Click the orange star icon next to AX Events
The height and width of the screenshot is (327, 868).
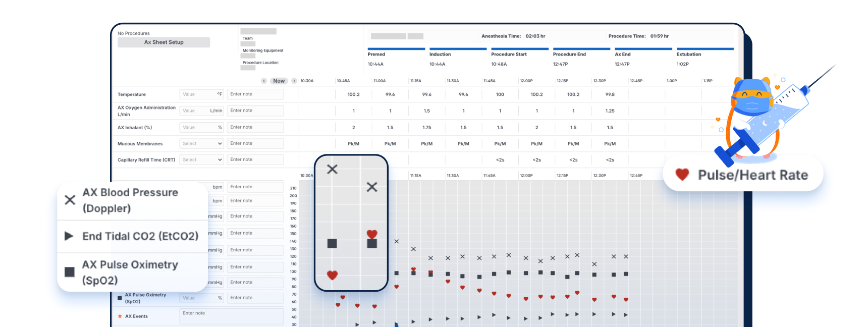point(120,316)
